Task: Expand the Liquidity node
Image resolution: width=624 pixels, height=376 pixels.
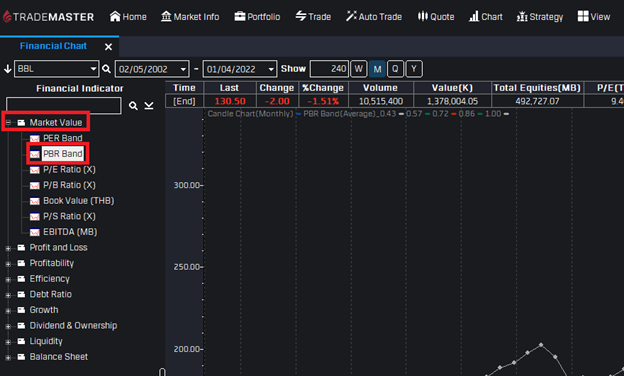Action: click(8, 342)
